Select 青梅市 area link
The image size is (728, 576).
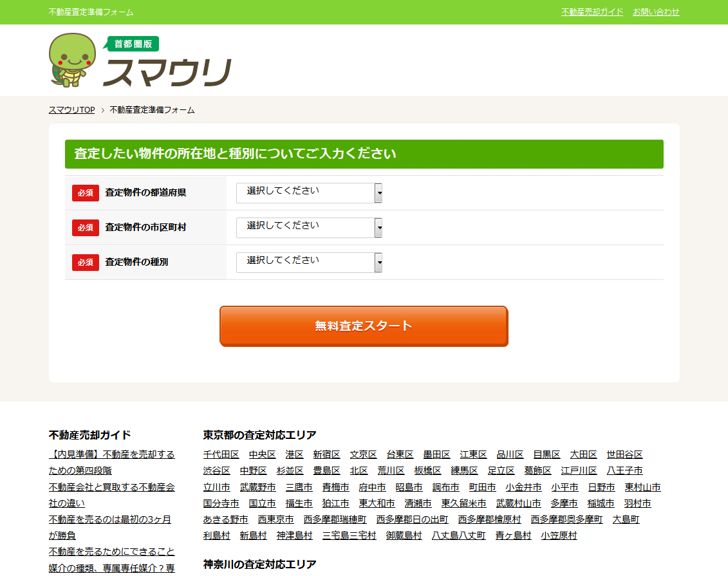click(336, 487)
